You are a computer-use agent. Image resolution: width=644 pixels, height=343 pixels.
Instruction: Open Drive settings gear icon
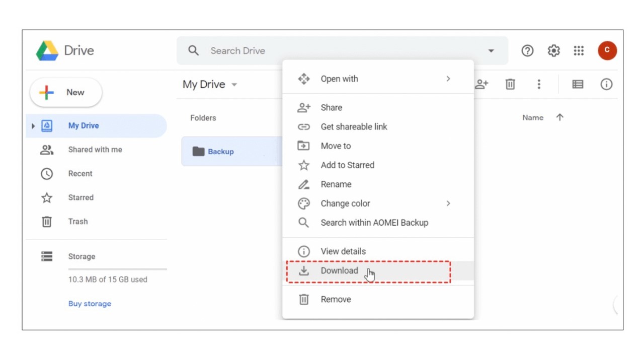pyautogui.click(x=553, y=50)
